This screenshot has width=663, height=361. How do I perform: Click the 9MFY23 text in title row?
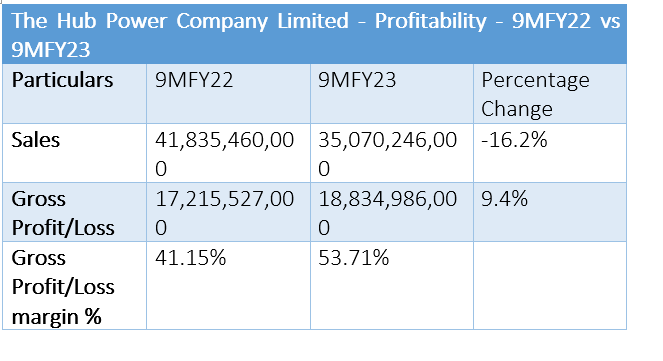coord(50,49)
